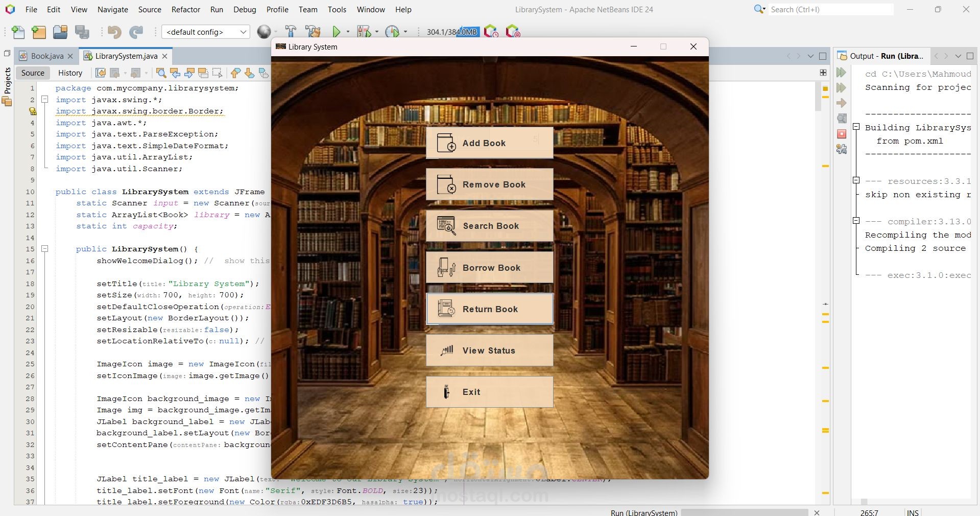
Task: Click the Clean and Build icon
Action: pos(313,32)
